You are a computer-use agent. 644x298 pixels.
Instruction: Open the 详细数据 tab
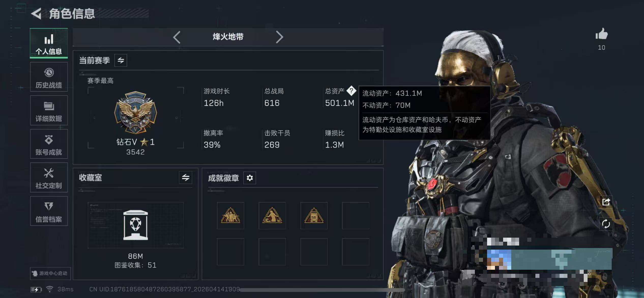(x=49, y=111)
